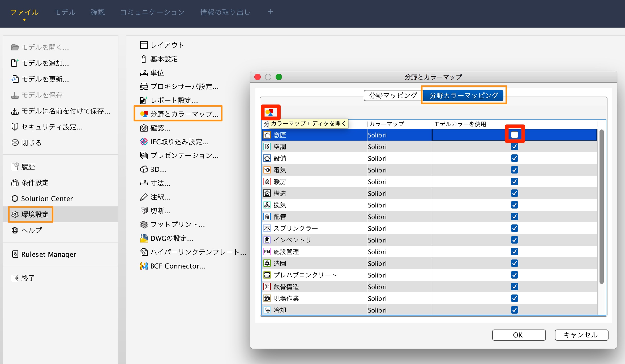Click the 単位 units icon

pyautogui.click(x=144, y=73)
